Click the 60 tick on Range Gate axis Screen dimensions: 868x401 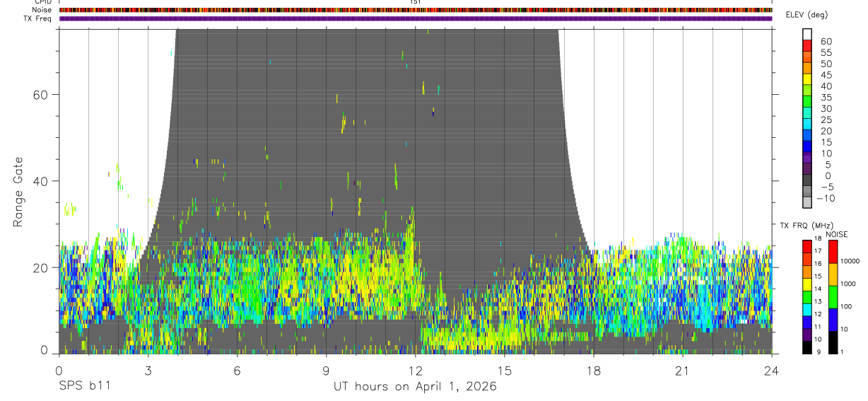[x=41, y=94]
